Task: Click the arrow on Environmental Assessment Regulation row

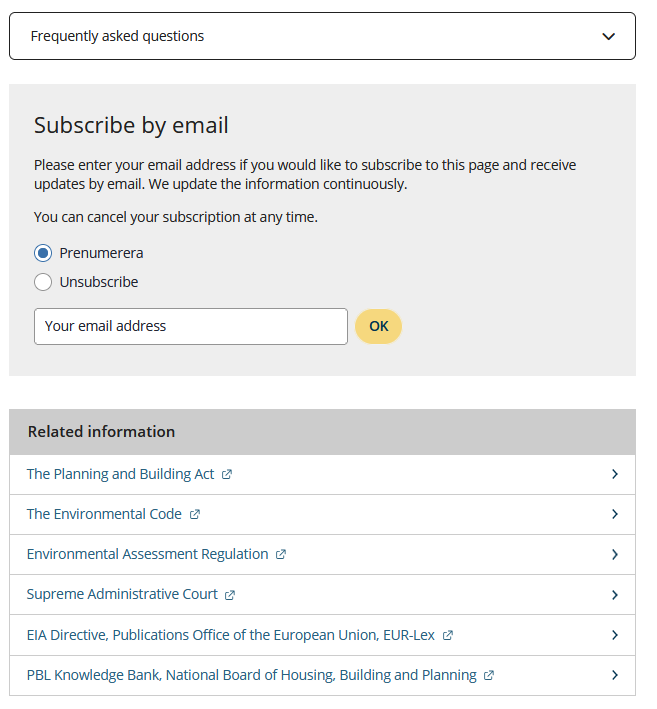Action: 615,554
